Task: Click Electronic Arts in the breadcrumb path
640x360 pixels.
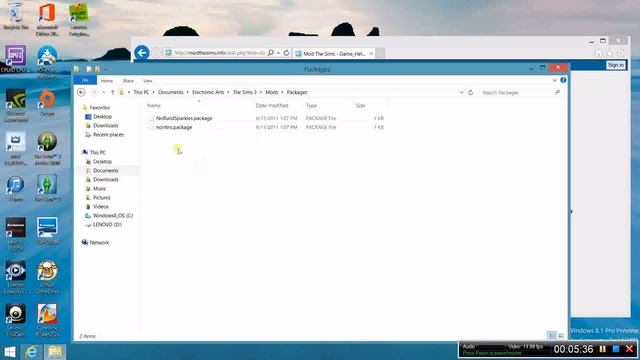Action: click(x=208, y=93)
